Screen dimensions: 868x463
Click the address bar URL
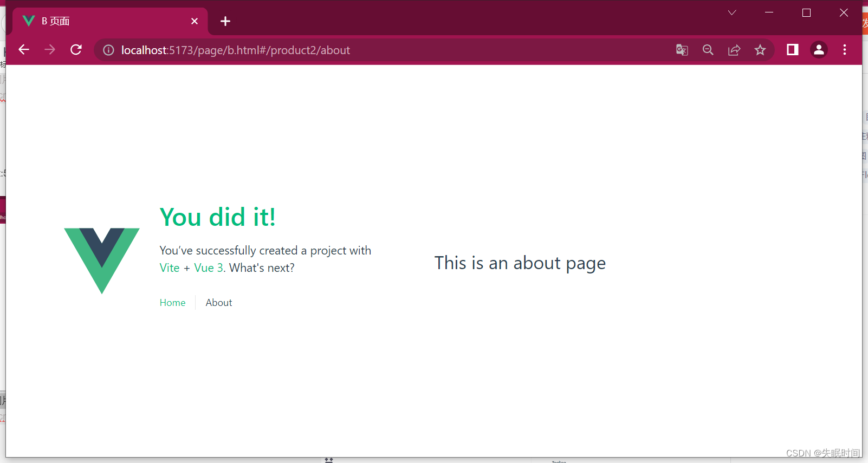click(x=236, y=50)
